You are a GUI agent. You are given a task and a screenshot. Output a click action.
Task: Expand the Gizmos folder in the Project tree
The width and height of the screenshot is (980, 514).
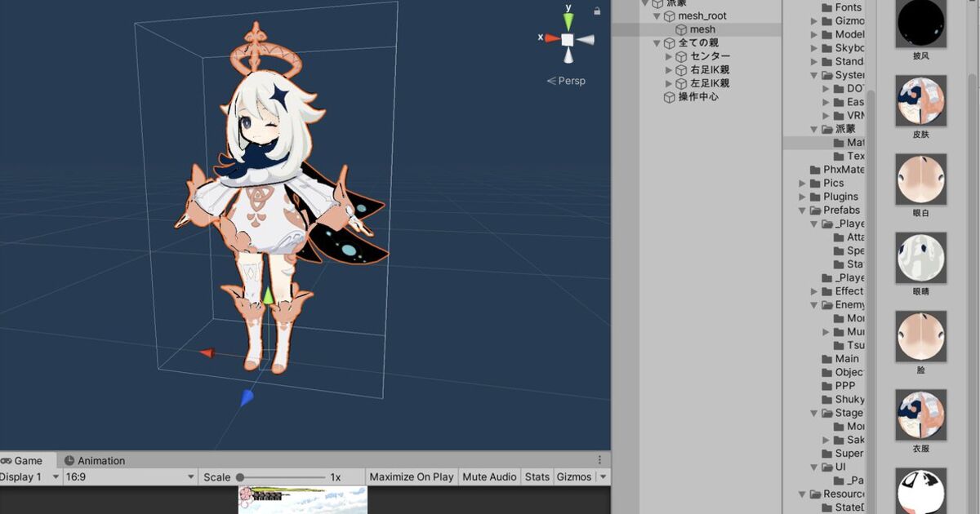pos(814,21)
